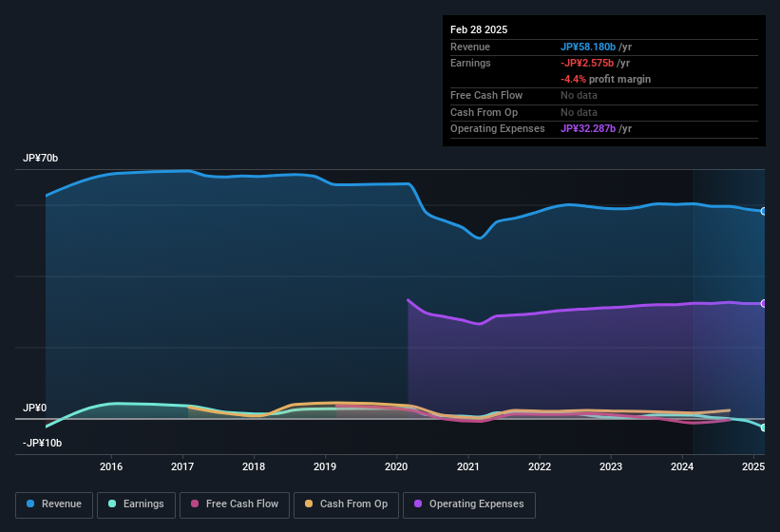This screenshot has height=532, width=780.
Task: Click the 2021 x-axis label
Action: click(468, 466)
